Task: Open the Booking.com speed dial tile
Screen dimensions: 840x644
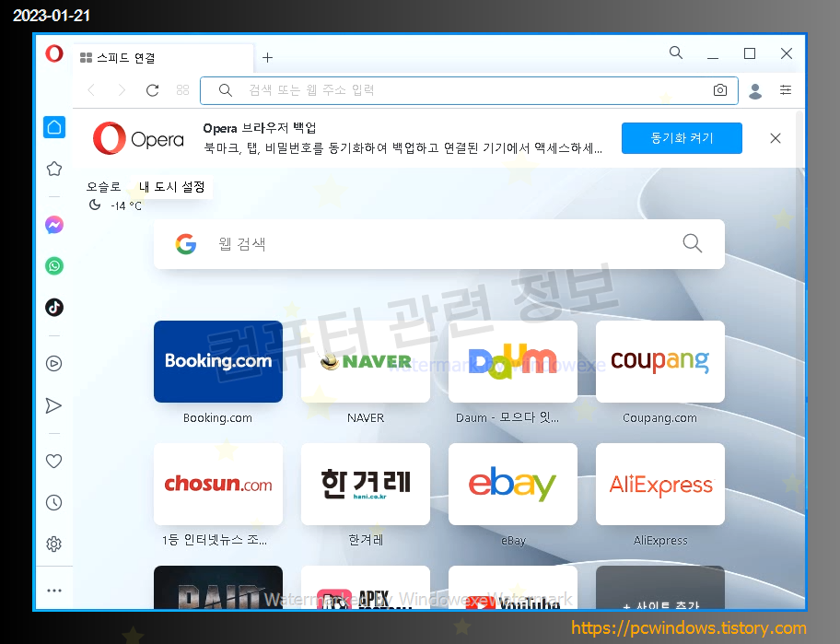Action: (x=218, y=362)
